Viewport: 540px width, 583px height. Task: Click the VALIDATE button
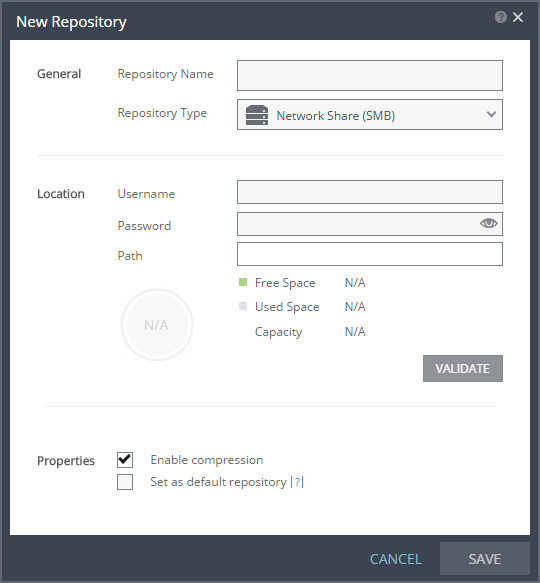[x=463, y=368]
